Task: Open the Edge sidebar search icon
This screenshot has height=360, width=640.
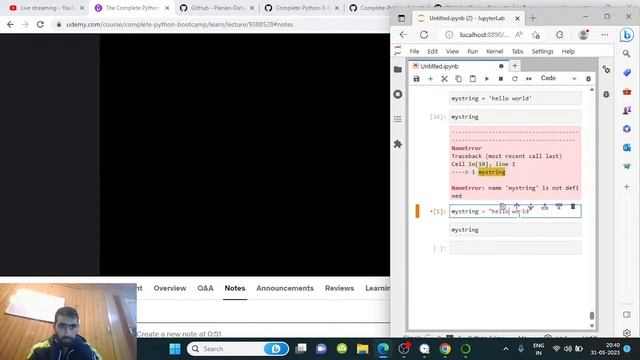Action: tap(627, 53)
